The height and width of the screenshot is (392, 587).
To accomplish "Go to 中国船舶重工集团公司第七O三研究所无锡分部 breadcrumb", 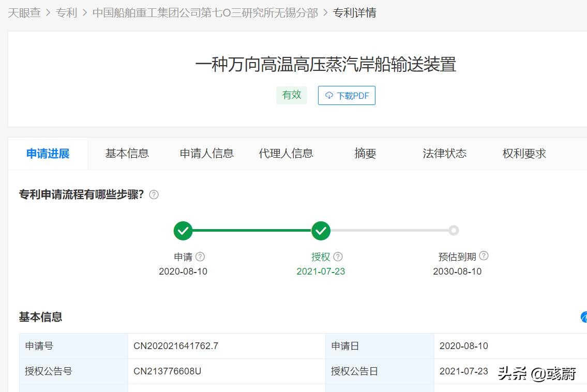I will 205,13.
